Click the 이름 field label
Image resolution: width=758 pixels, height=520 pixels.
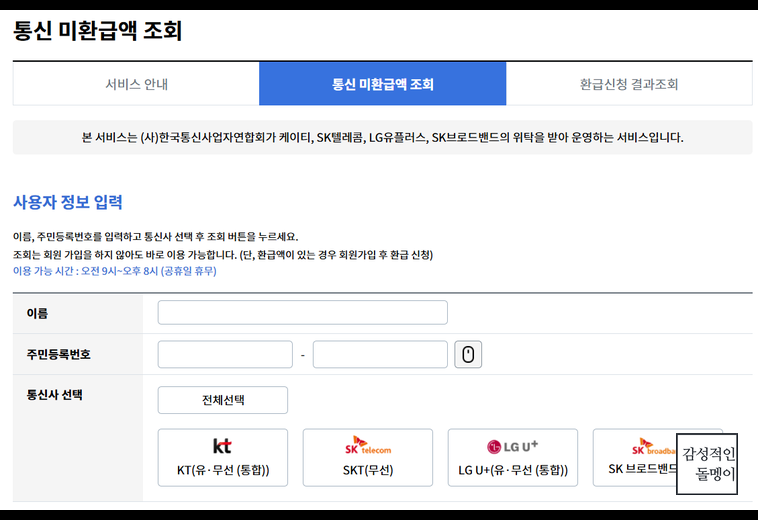coord(37,314)
